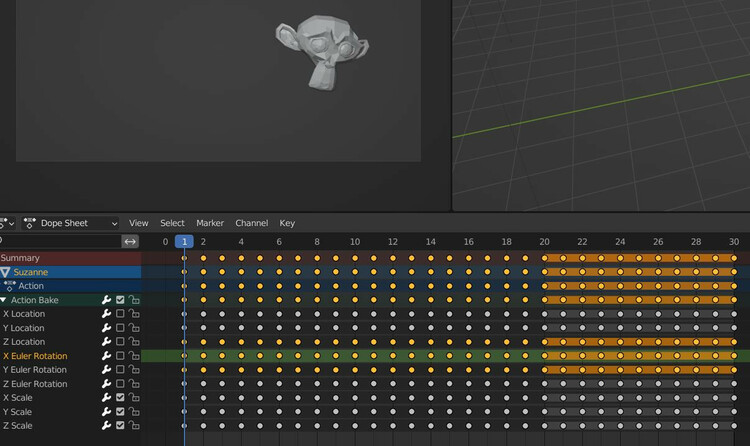Select the Action Bake group name

[34, 300]
